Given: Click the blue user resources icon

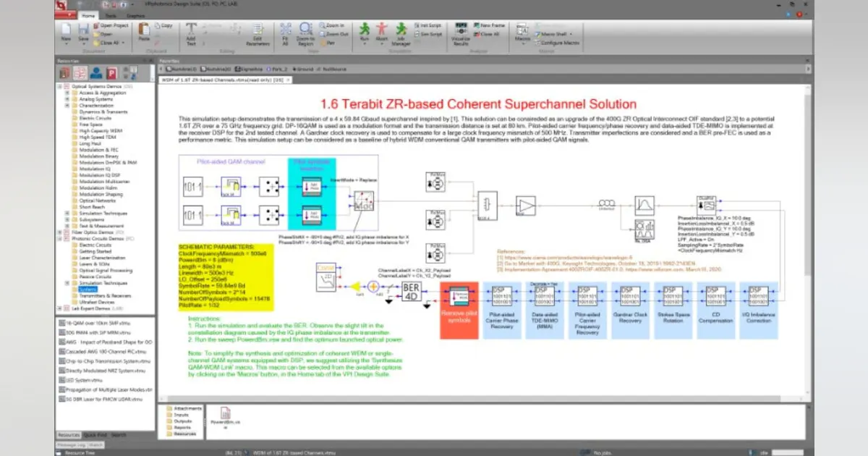Looking at the screenshot, I should (97, 73).
